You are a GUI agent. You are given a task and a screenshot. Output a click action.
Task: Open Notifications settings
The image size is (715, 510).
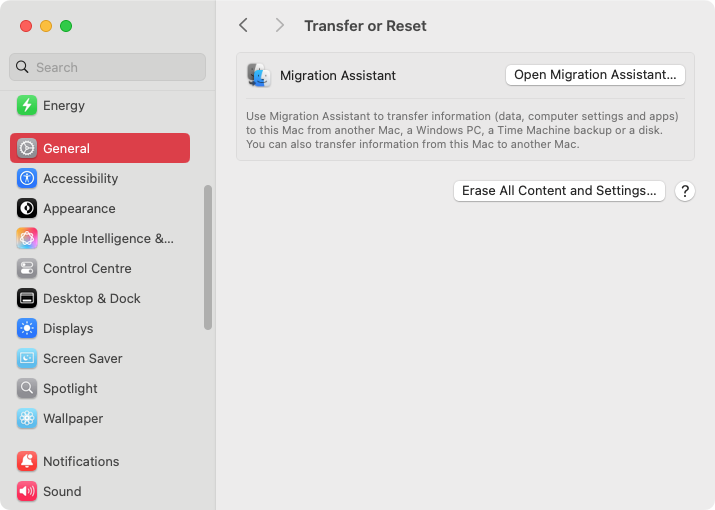click(100, 462)
